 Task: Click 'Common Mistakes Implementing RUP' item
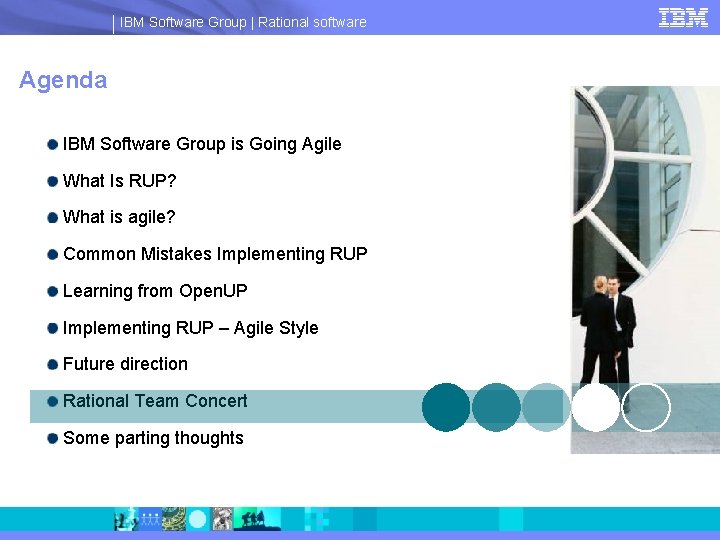click(215, 254)
